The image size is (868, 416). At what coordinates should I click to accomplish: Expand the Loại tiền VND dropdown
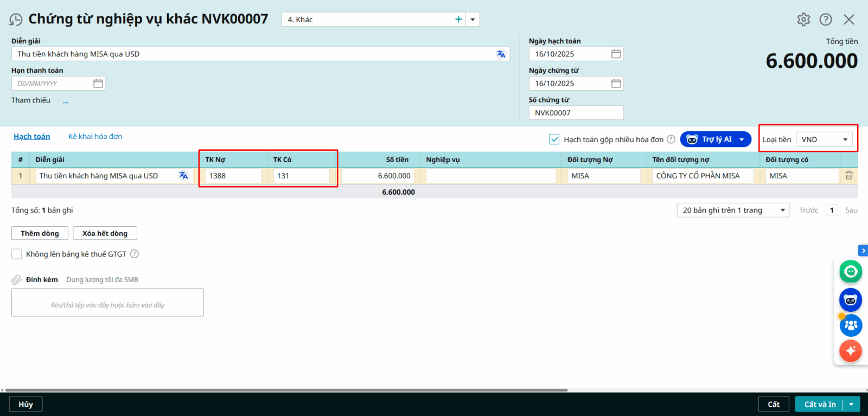[x=824, y=140]
